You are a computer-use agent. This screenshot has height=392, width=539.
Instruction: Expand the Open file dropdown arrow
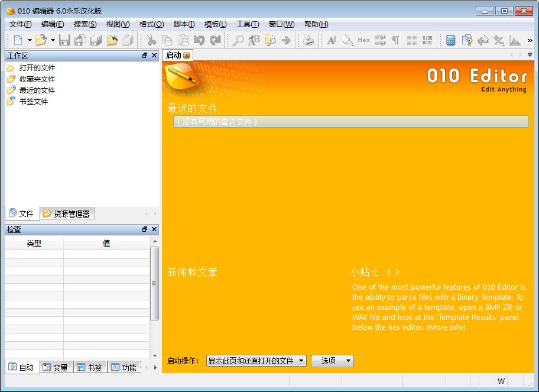click(x=53, y=40)
